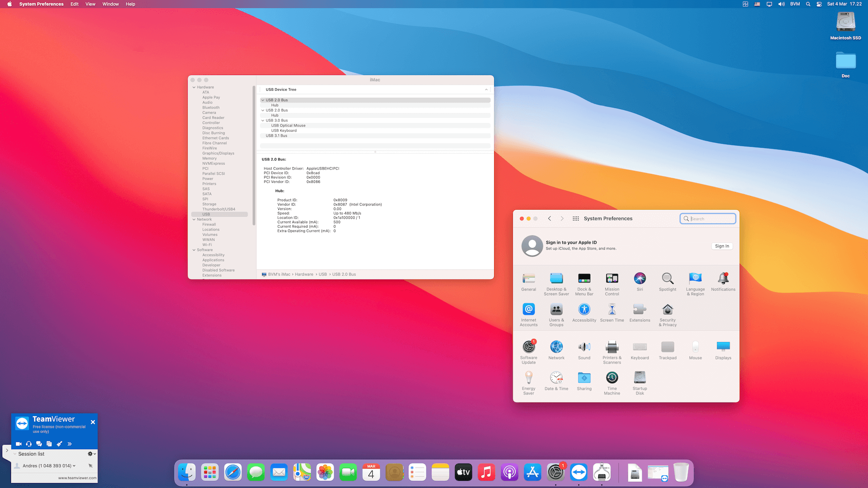
Task: Collapse the USB 3.0 Bus tree
Action: (x=263, y=121)
